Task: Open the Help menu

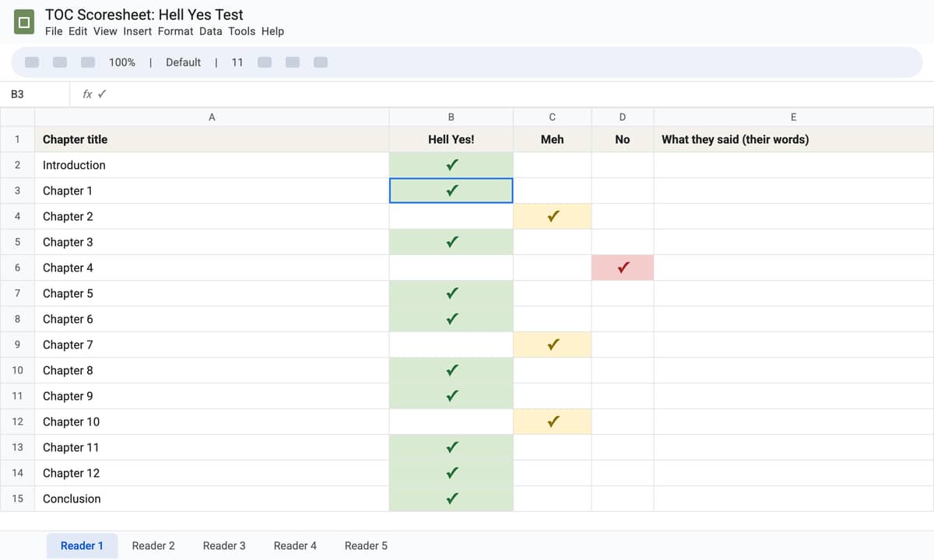Action: point(272,31)
